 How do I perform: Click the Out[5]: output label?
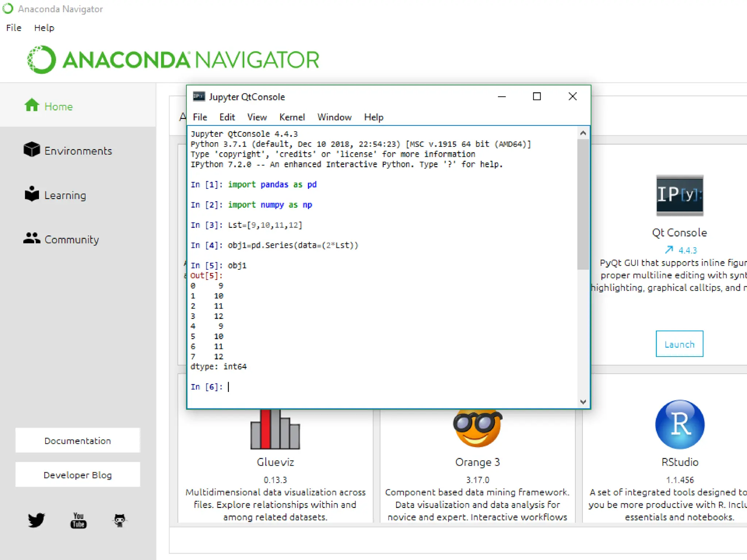point(206,276)
